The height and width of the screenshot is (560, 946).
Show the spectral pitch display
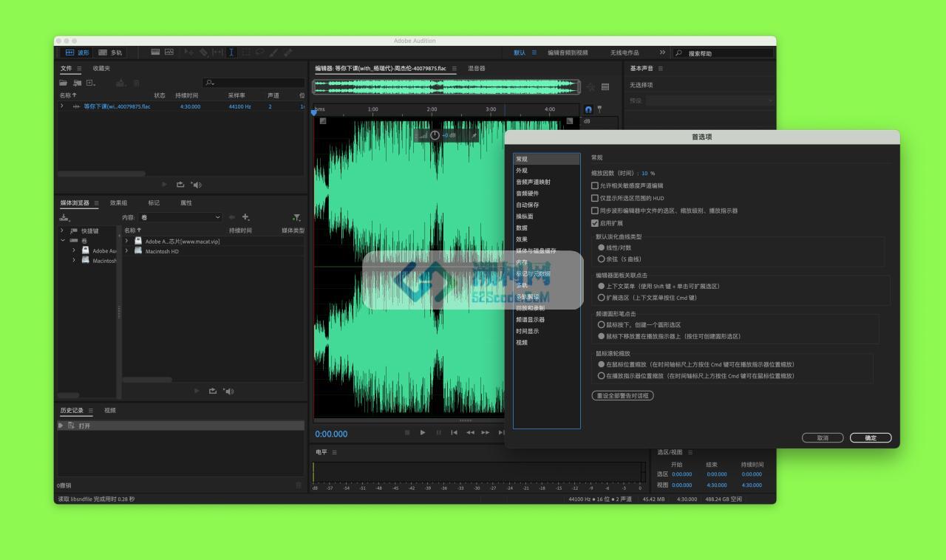point(169,52)
